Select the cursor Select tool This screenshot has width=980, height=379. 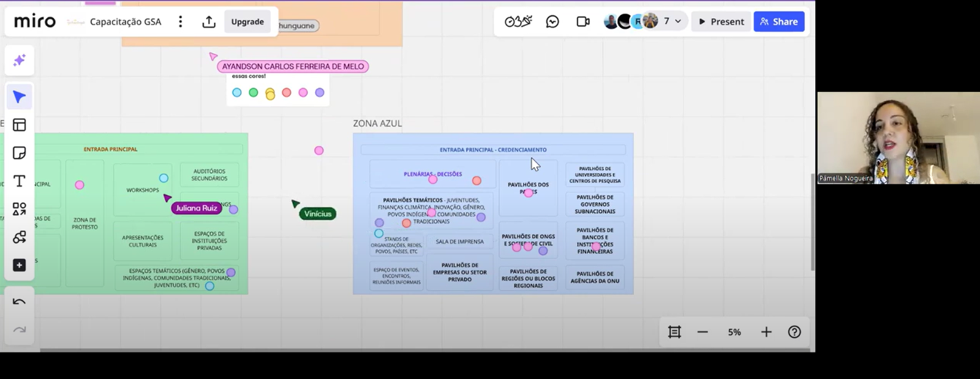coord(20,97)
